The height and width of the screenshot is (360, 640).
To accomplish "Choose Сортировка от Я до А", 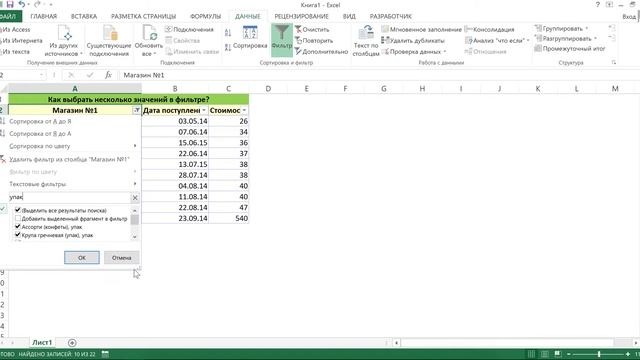I will pos(40,133).
